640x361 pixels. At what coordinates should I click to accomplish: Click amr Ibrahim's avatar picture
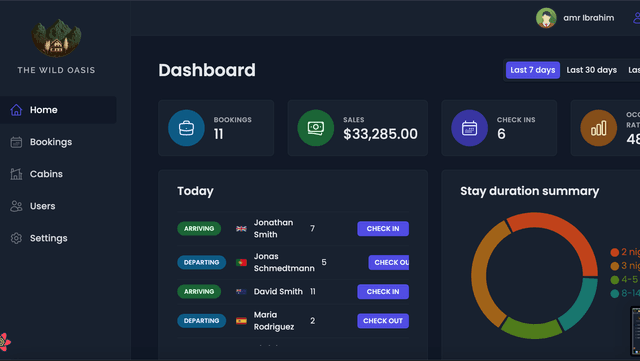click(546, 18)
